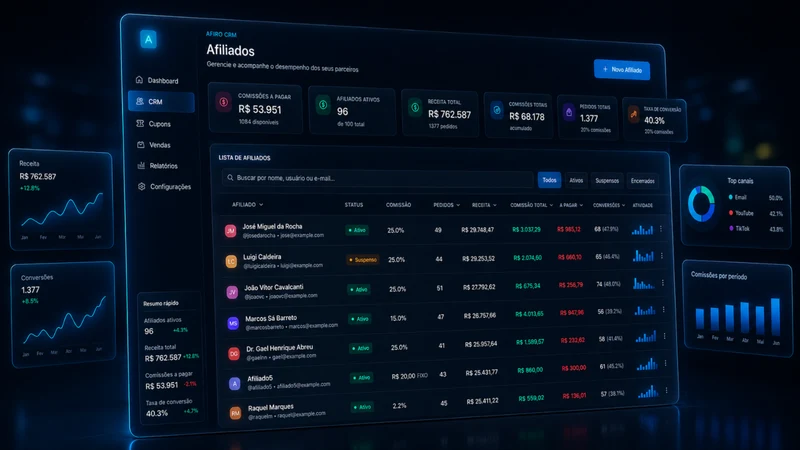Click the YouTube legend color dot
The height and width of the screenshot is (450, 800).
731,213
